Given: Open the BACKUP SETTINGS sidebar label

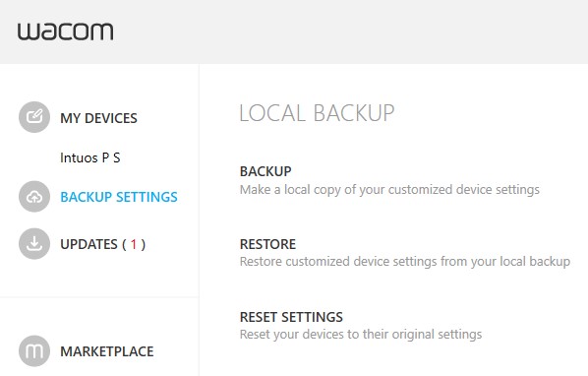Looking at the screenshot, I should [119, 197].
